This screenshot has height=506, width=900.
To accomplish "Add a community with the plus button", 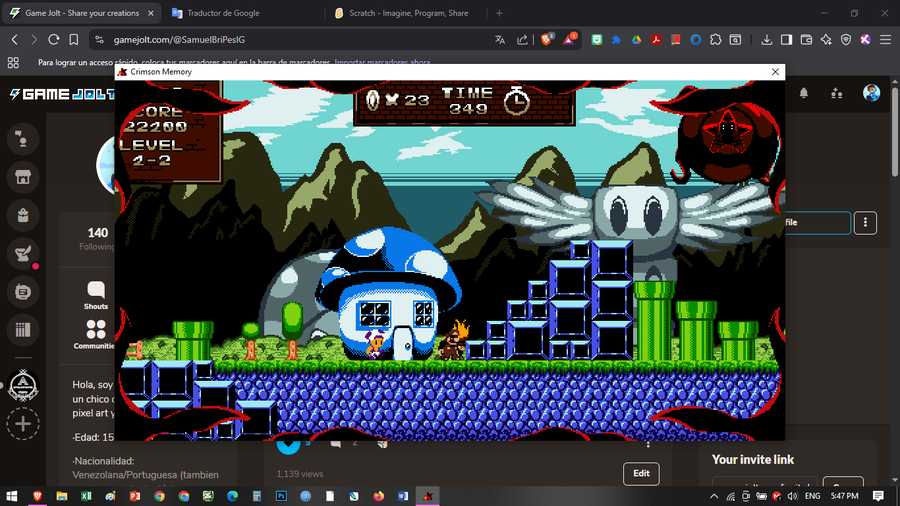I will pyautogui.click(x=23, y=424).
